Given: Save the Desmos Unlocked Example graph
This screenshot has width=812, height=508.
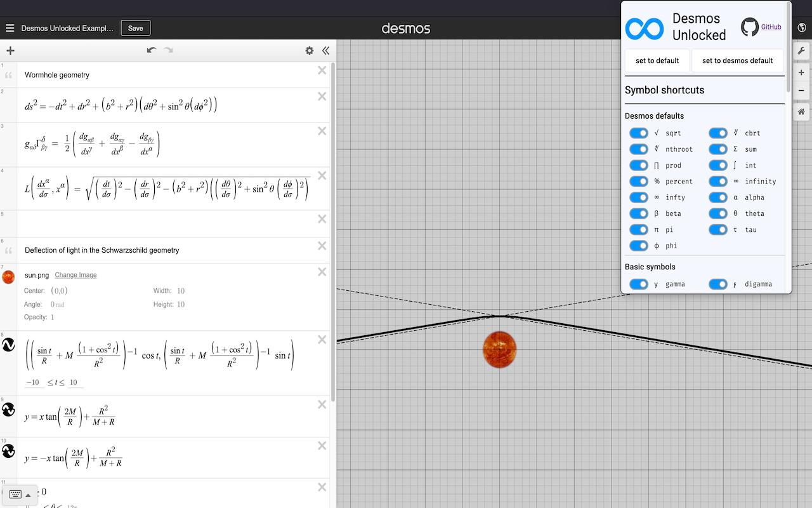Looking at the screenshot, I should [135, 27].
